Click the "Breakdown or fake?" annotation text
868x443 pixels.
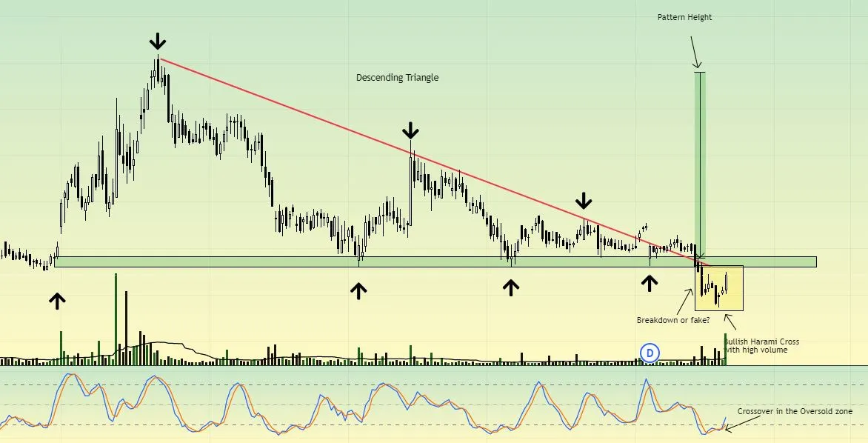pos(671,320)
